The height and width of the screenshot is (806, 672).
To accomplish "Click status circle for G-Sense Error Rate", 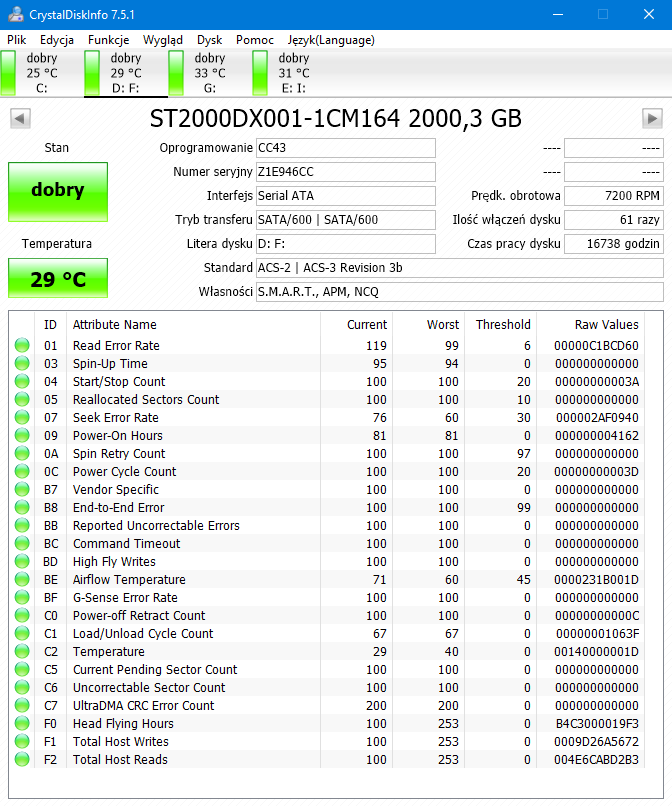I will (x=22, y=597).
